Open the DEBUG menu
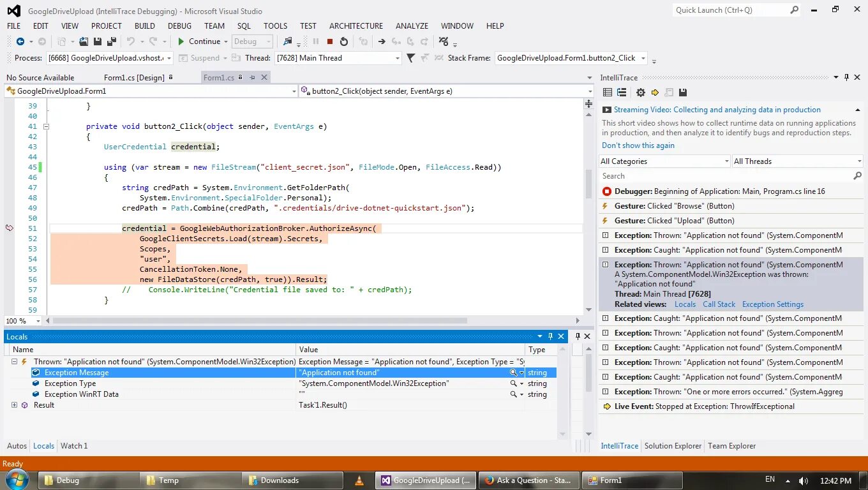 [179, 26]
